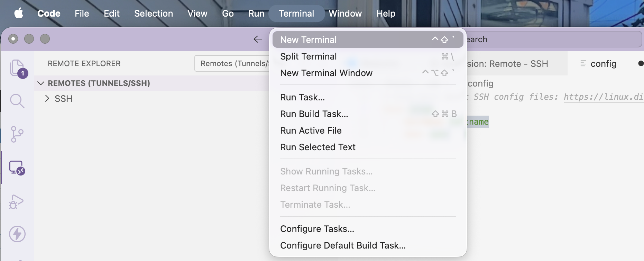
Task: Open the Remotes (Tunnels/SSH) dropdown
Action: point(232,63)
